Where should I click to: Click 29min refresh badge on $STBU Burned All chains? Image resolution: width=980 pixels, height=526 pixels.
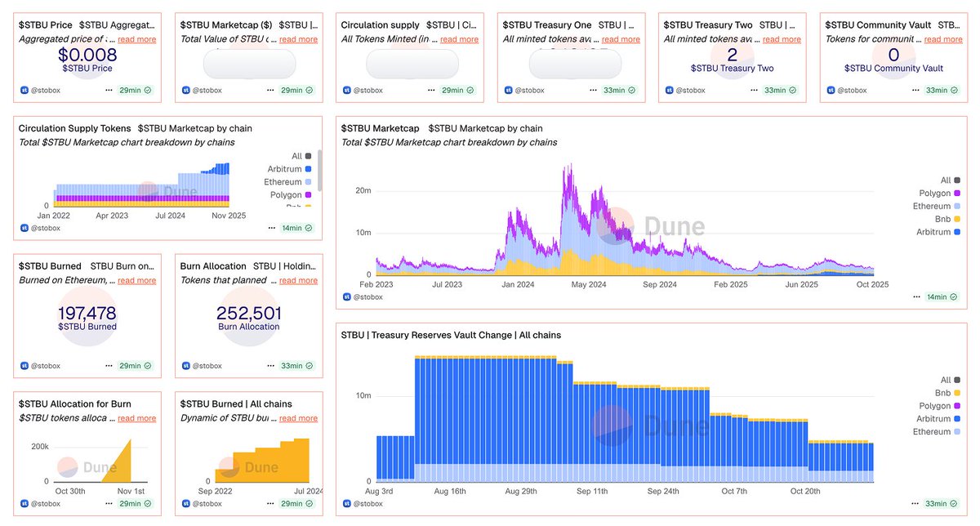(297, 504)
